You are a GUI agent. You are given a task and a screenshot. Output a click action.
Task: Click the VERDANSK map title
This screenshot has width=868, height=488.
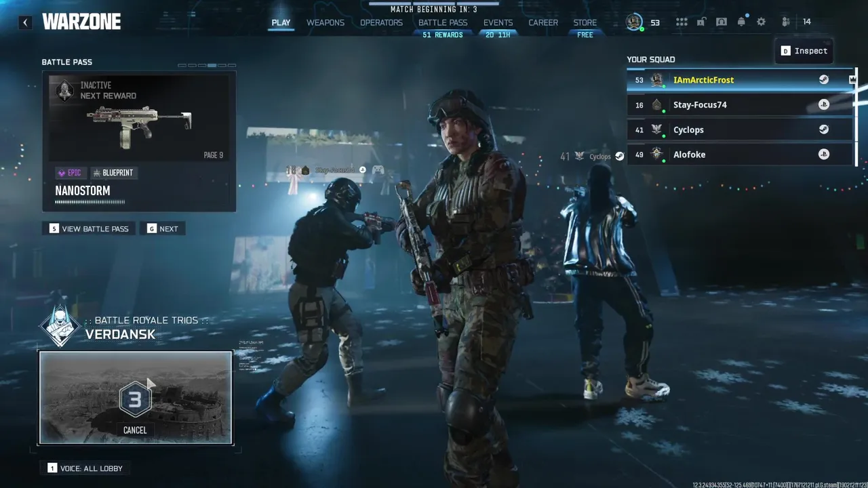pyautogui.click(x=120, y=334)
